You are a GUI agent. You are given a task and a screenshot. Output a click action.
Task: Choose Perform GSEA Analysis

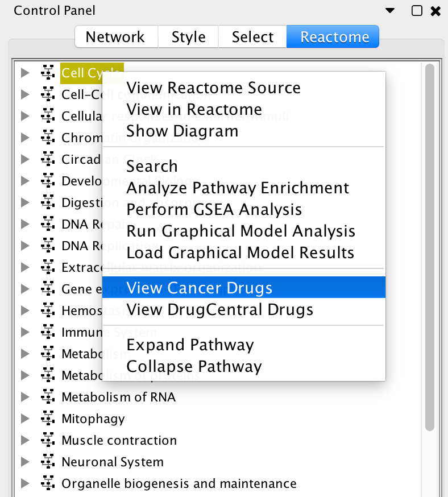244,209
